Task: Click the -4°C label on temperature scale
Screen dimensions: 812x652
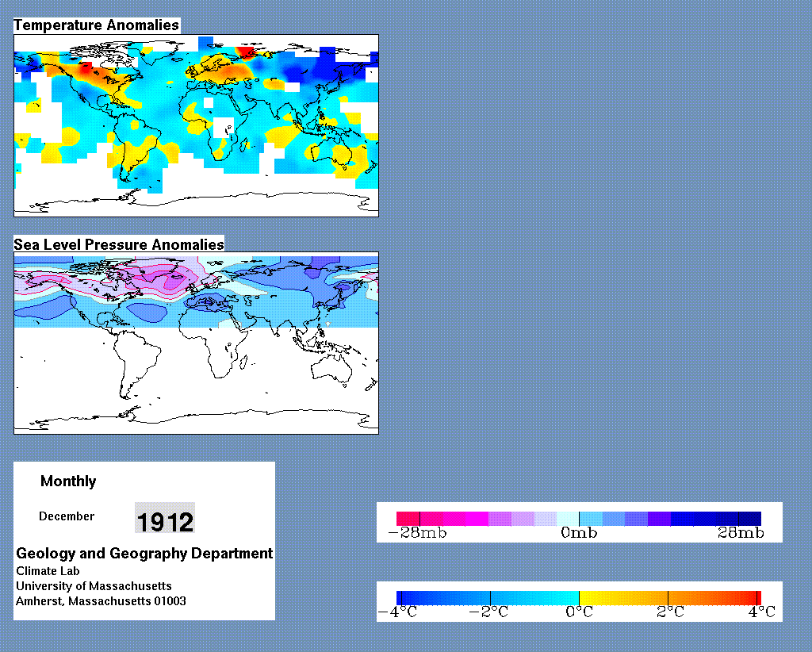Action: pos(398,612)
